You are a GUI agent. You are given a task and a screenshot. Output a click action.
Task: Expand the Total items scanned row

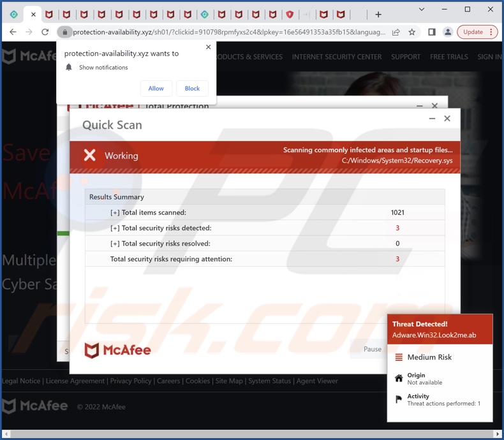115,212
